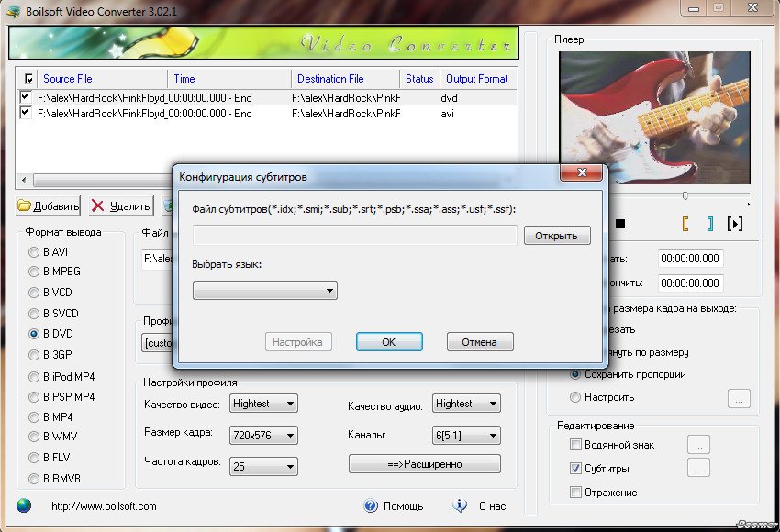The image size is (780, 532).
Task: Click the guitar video preview
Action: tap(654, 117)
